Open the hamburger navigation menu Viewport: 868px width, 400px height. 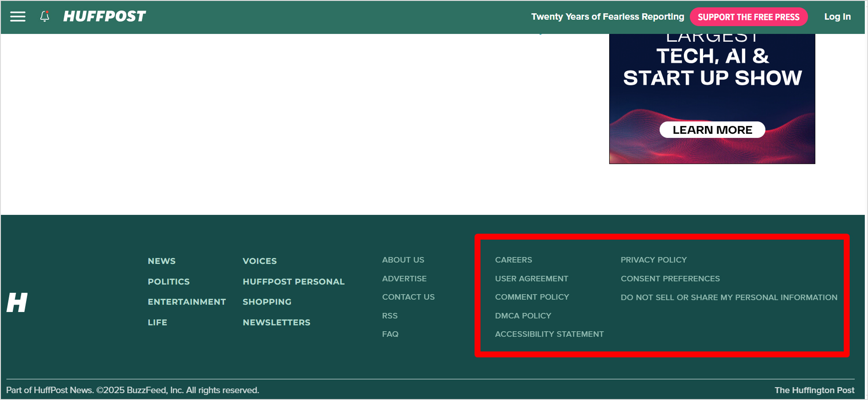tap(18, 17)
